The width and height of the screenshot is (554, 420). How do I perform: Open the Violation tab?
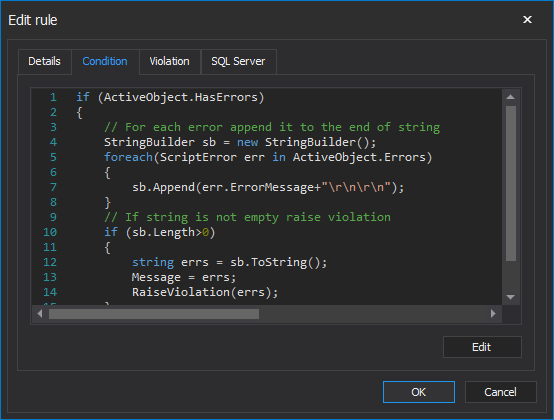(x=170, y=61)
